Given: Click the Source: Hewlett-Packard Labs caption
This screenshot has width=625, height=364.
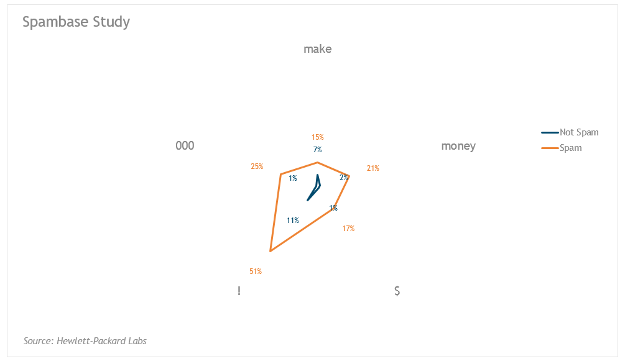Looking at the screenshot, I should pos(85,341).
